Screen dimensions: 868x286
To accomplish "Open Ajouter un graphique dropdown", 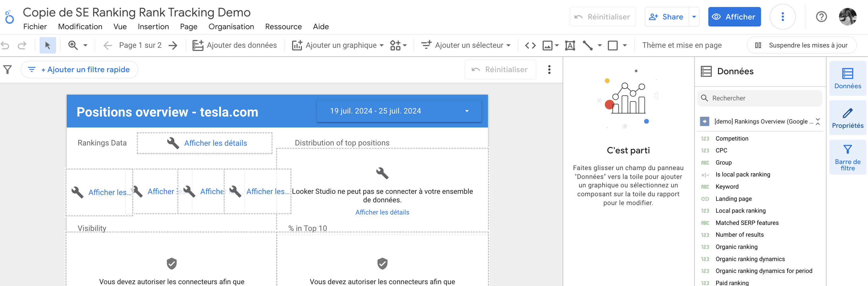I will click(338, 45).
